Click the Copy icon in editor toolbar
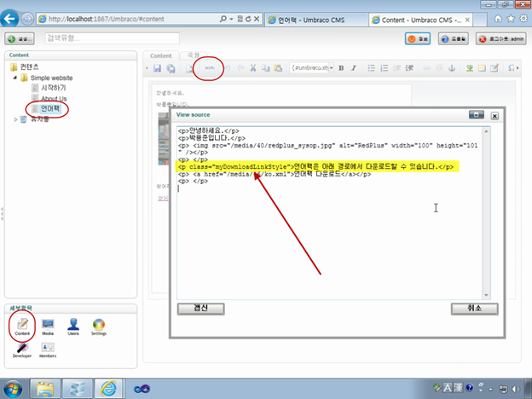The width and height of the screenshot is (532, 399). tap(266, 68)
